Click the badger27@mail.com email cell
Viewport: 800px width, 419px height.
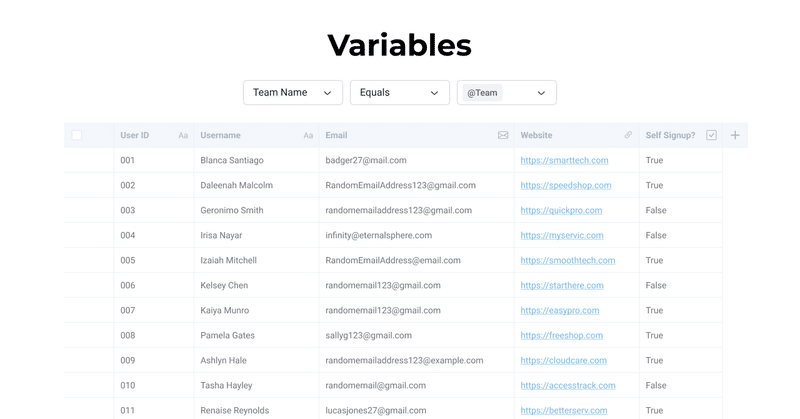417,160
